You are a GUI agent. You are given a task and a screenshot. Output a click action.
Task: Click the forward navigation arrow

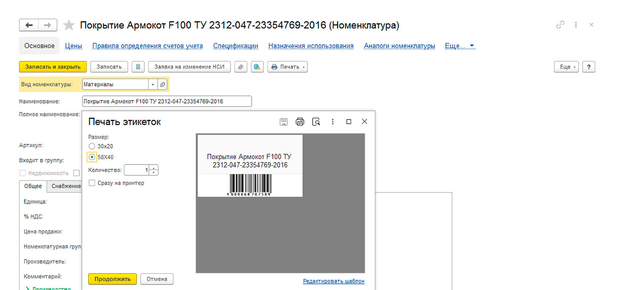[48, 25]
